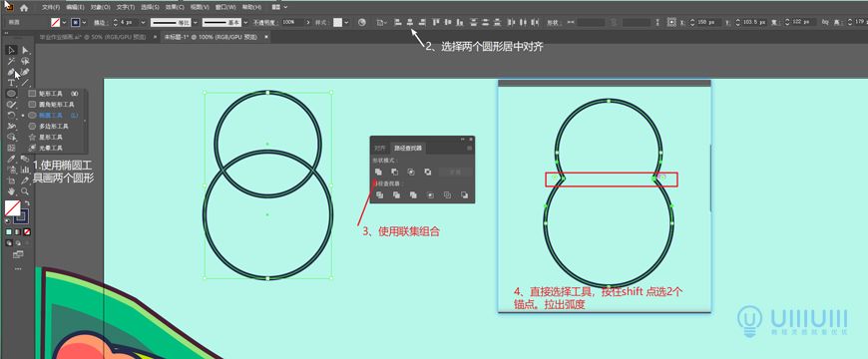Select the Hand tool
The image size is (868, 359).
[11, 190]
